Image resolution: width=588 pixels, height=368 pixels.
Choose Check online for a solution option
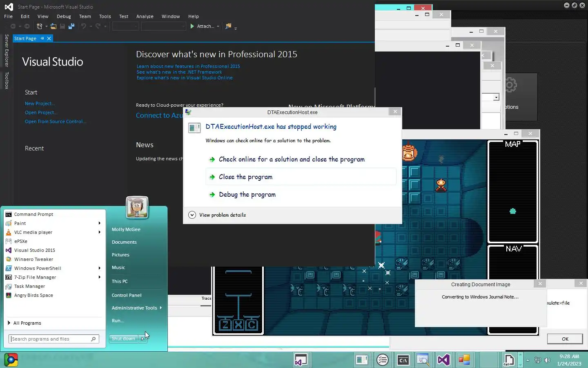(x=301, y=159)
